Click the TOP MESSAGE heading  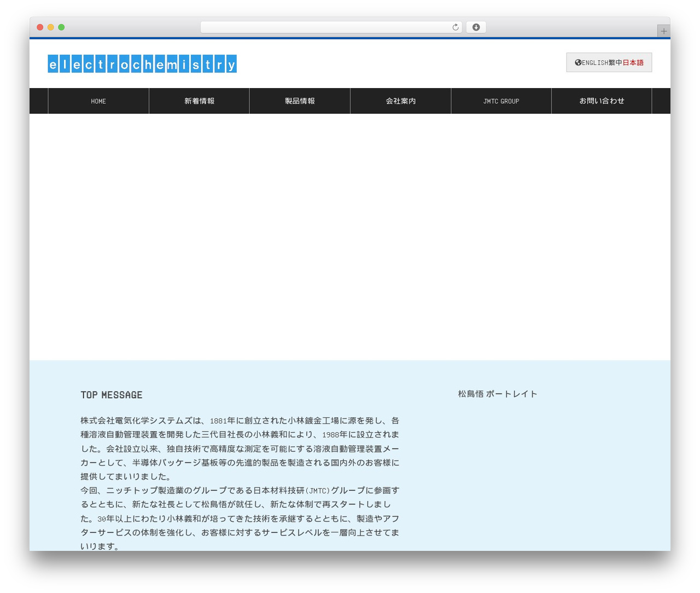coord(112,395)
